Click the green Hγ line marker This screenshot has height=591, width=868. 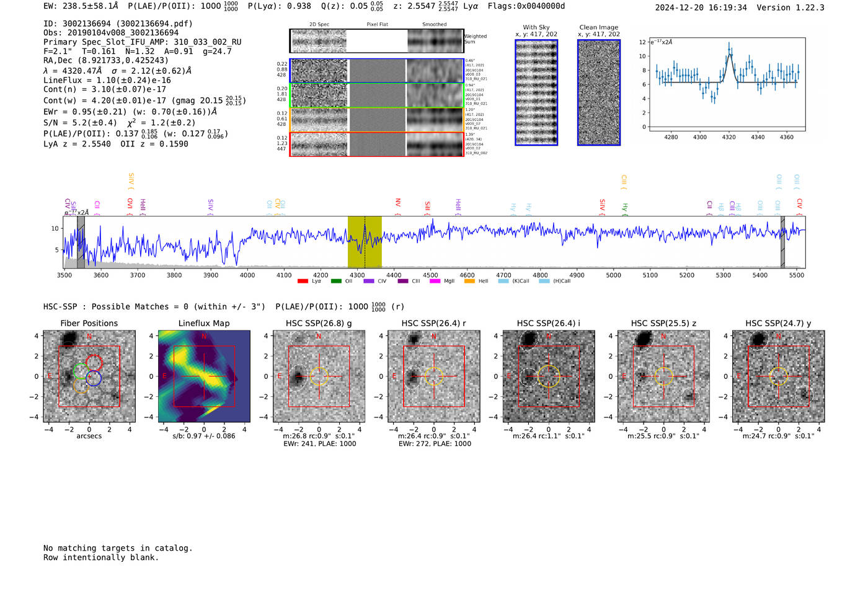click(x=625, y=210)
